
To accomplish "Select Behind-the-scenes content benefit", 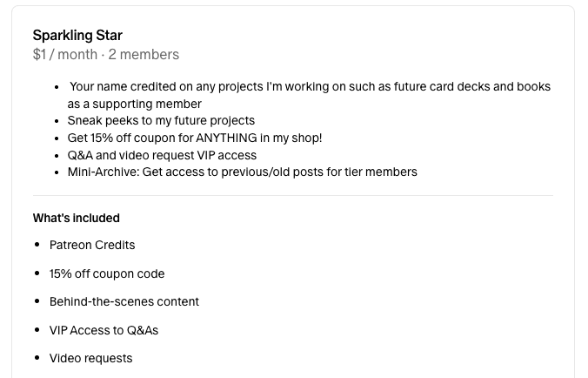I will pos(124,302).
